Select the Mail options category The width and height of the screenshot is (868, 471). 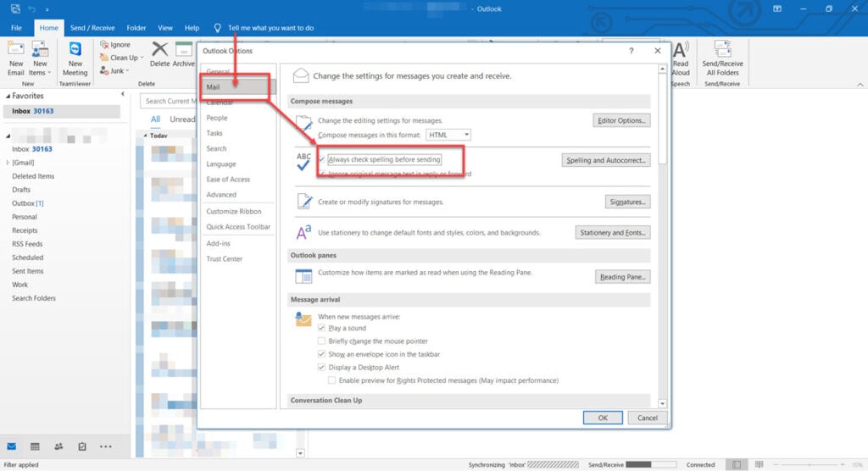point(237,87)
